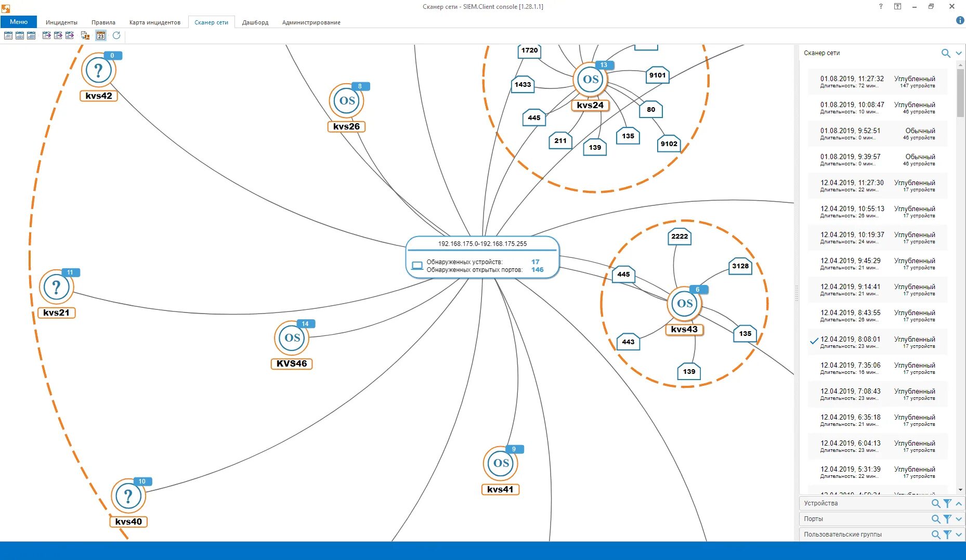This screenshot has width=966, height=560.
Task: Search in Пользовательские группы section
Action: pyautogui.click(x=936, y=535)
